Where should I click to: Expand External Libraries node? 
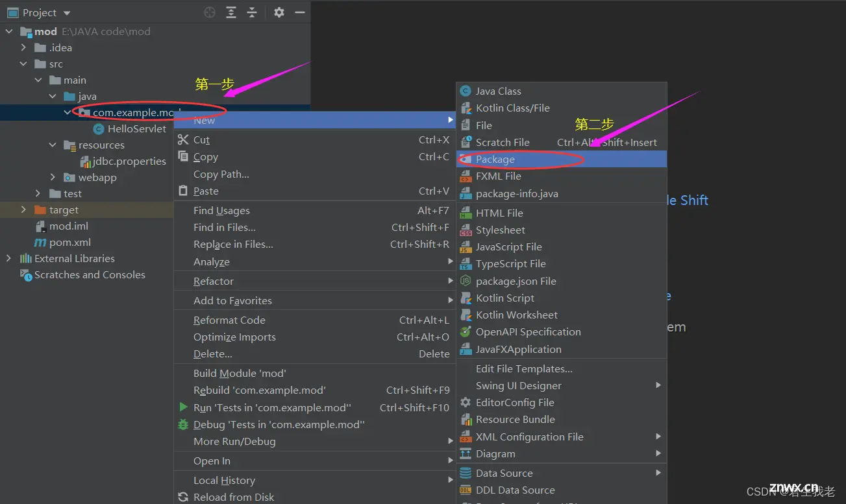tap(8, 258)
